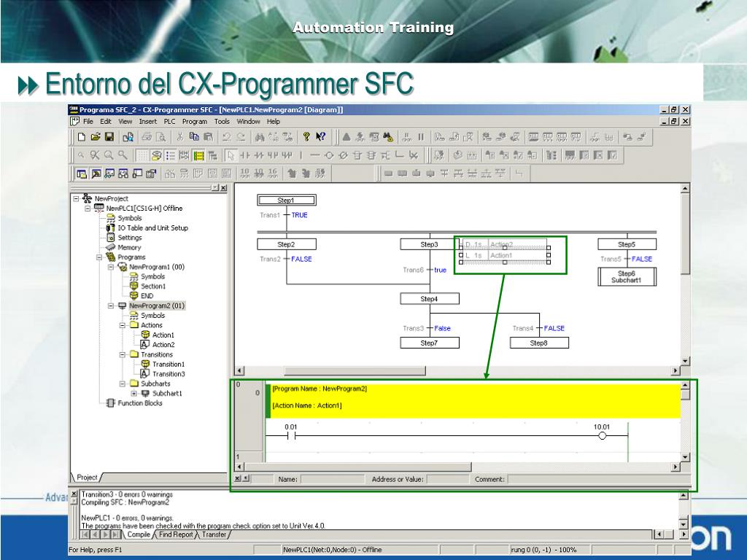
Task: Toggle the grid display toolbar button
Action: point(142,155)
